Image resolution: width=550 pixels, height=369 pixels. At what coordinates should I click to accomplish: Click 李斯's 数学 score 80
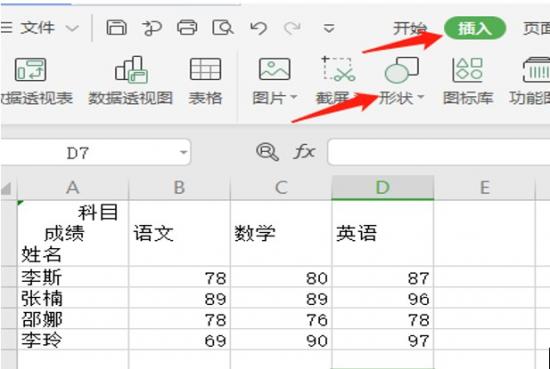(281, 277)
